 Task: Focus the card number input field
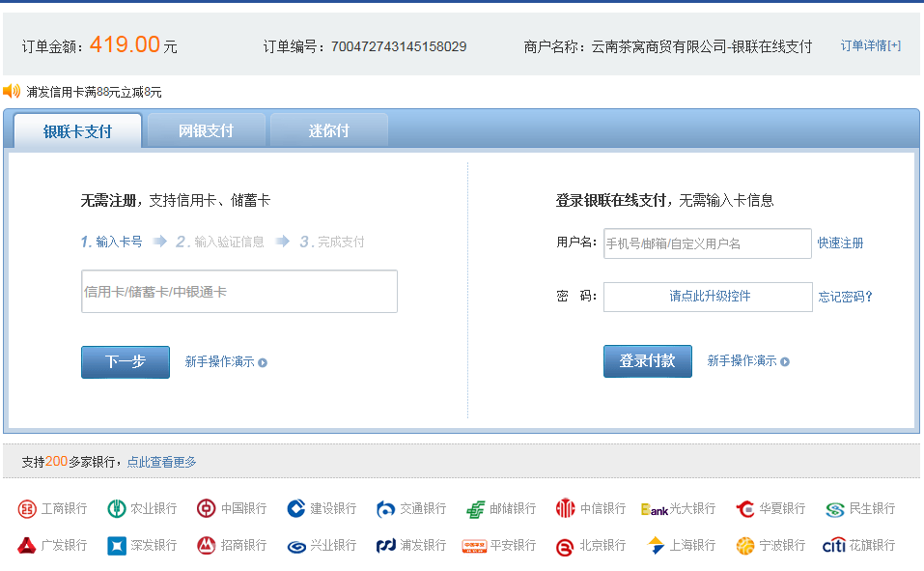point(238,292)
